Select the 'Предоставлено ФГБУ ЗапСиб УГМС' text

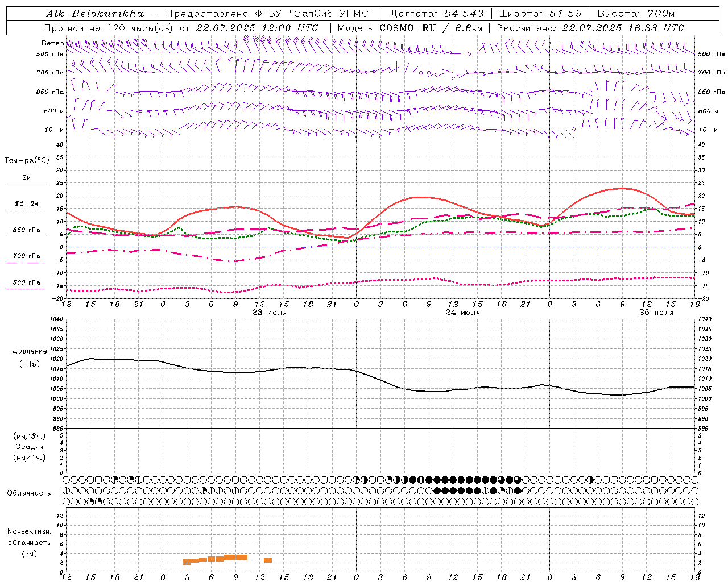pos(270,14)
